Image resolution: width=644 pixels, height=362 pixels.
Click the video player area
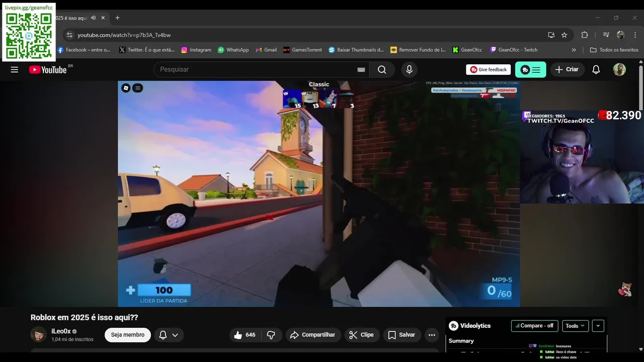tap(319, 194)
